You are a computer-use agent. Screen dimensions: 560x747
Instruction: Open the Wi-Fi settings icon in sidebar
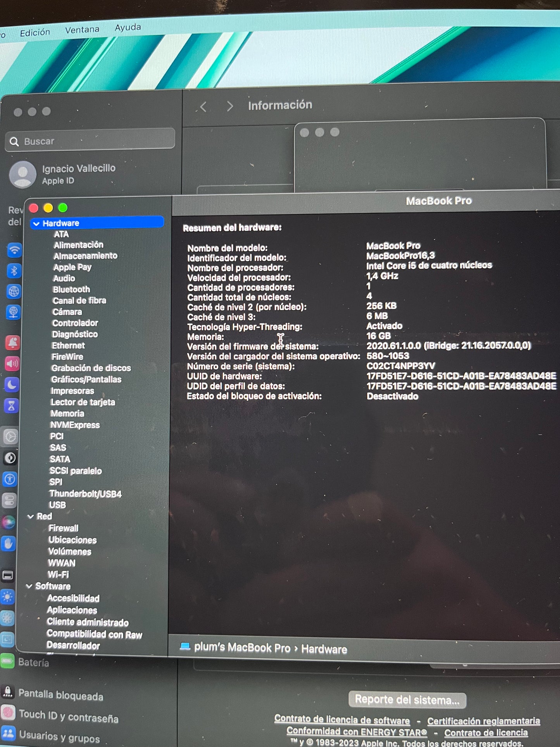pos(14,250)
